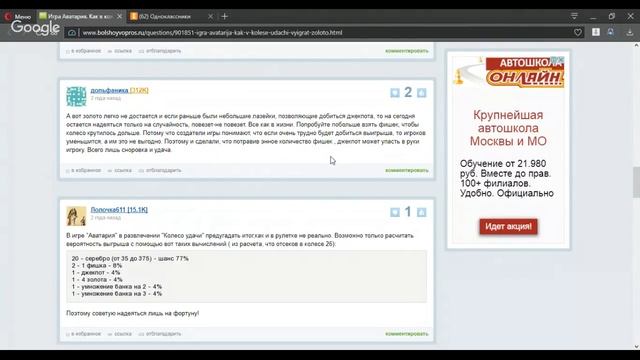640x360 pixels.
Task: Click text Поэтому советую надеяться лишь на фортуну!
Action: pos(133,313)
